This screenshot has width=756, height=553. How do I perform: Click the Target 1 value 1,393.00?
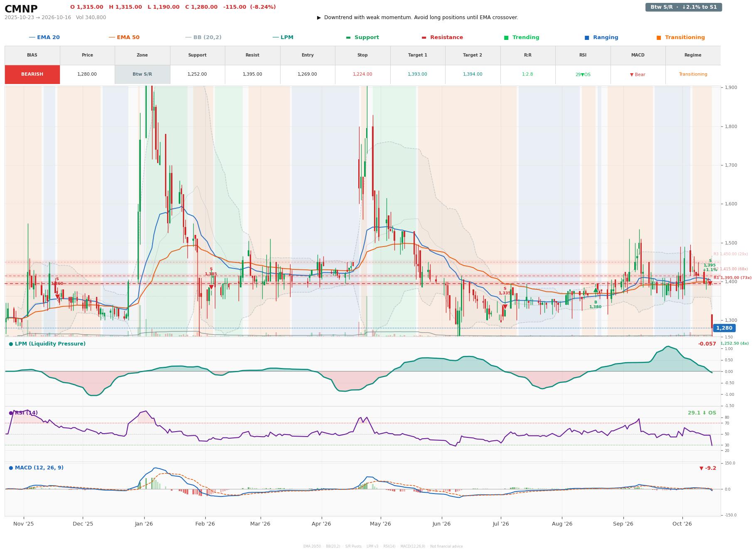point(417,74)
